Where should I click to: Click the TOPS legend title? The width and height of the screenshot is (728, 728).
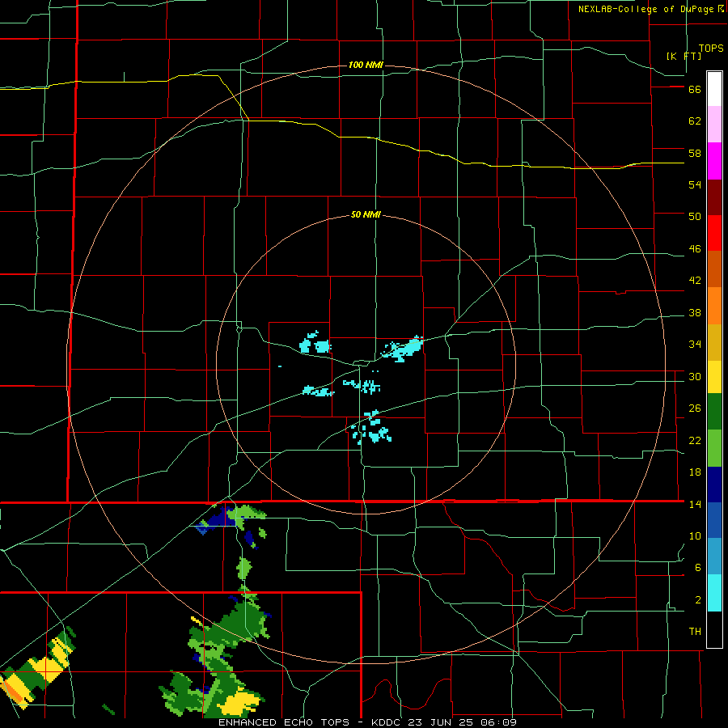pos(711,48)
